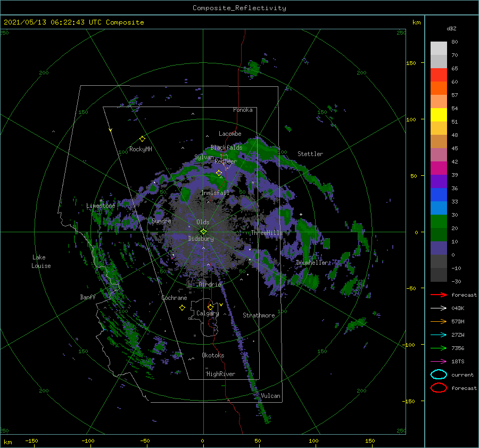Screen dimensions: 479x448
Task: Click the green 30 dBZ color swatch
Action: pos(439,222)
